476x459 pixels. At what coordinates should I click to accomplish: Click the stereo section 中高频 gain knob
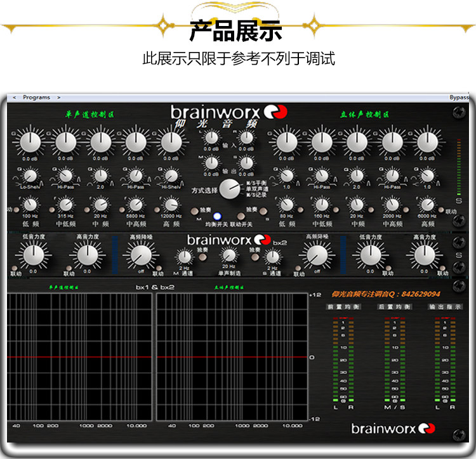click(392, 142)
